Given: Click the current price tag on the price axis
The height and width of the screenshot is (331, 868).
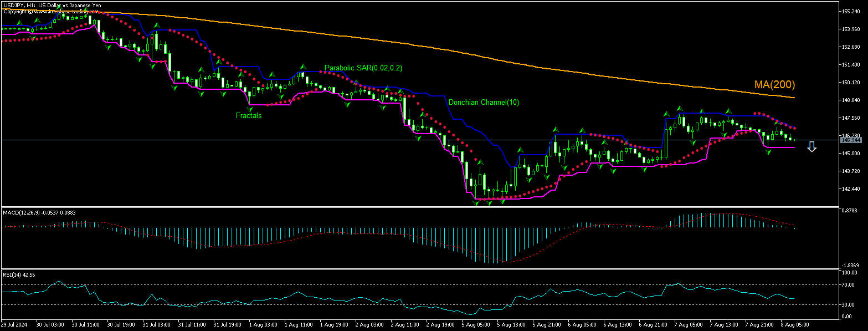Looking at the screenshot, I should click(851, 141).
